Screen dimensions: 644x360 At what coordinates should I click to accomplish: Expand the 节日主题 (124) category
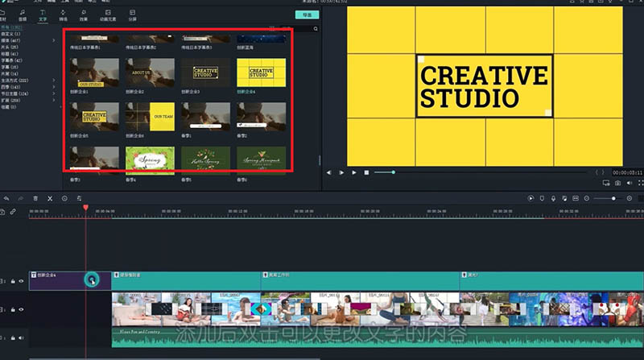pyautogui.click(x=54, y=93)
